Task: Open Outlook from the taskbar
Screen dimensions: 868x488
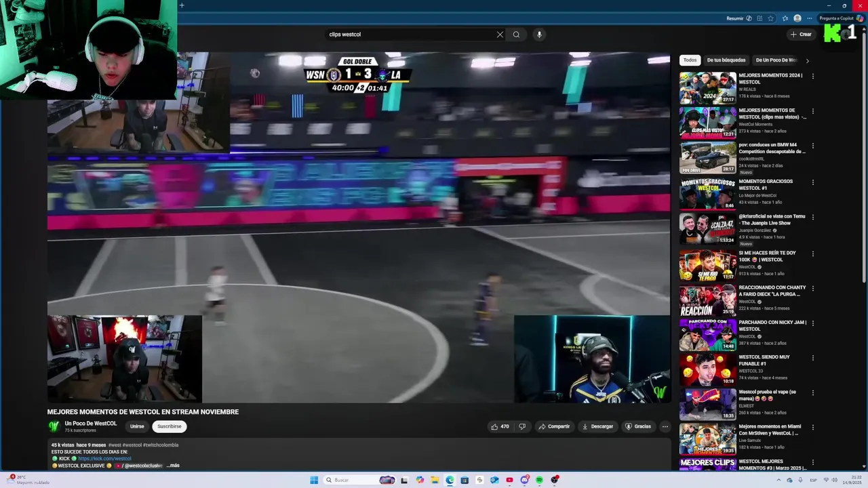Action: pyautogui.click(x=494, y=480)
